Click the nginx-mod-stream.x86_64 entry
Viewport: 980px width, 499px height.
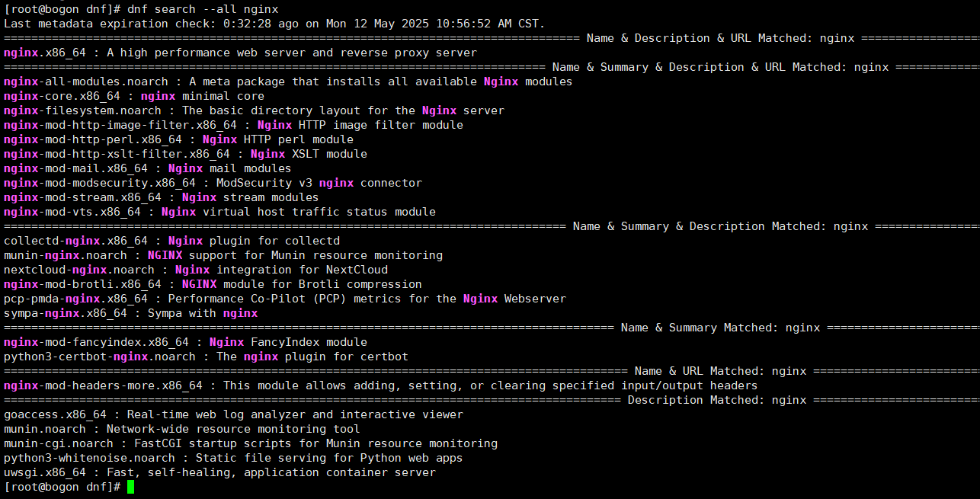coord(162,197)
